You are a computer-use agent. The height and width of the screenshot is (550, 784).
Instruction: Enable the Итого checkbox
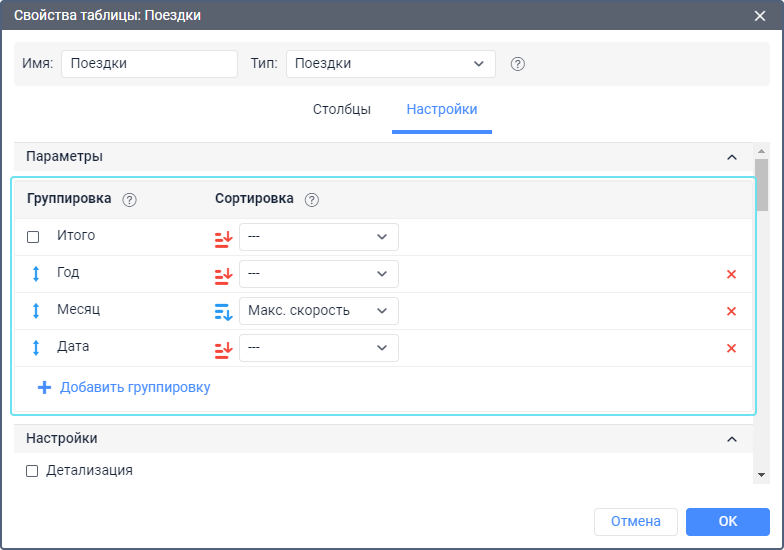point(33,237)
